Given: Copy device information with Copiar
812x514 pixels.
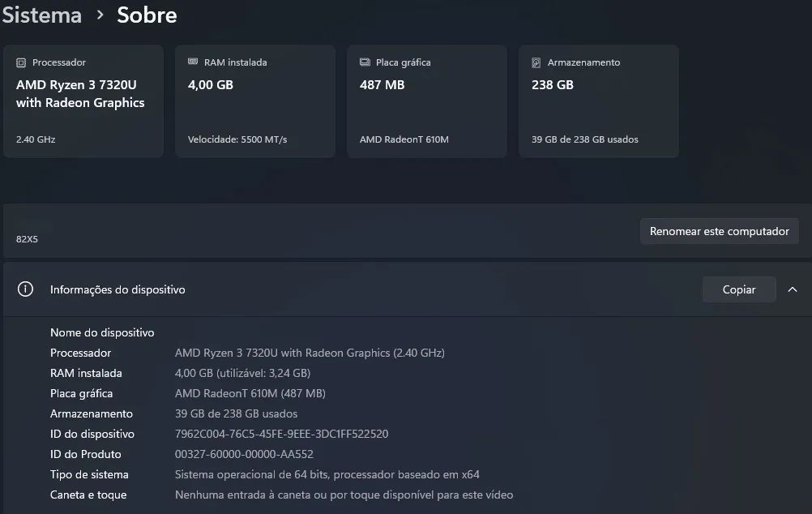Looking at the screenshot, I should click(x=739, y=289).
